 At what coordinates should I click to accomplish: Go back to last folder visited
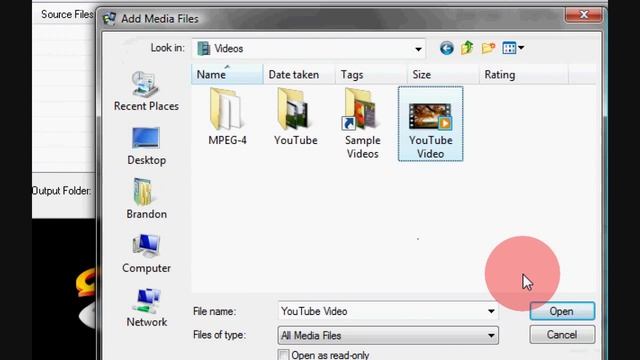[x=447, y=48]
